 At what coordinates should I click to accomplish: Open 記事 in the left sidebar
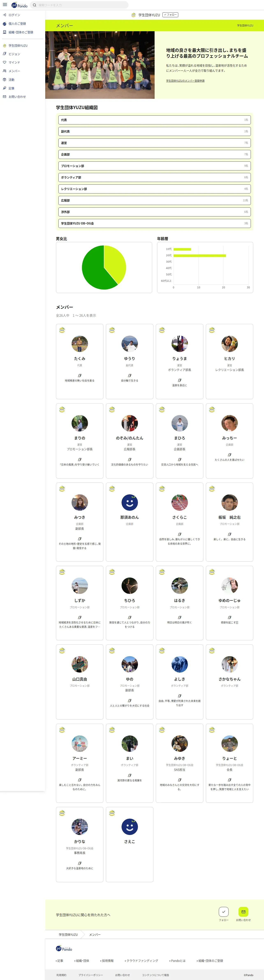pyautogui.click(x=12, y=88)
